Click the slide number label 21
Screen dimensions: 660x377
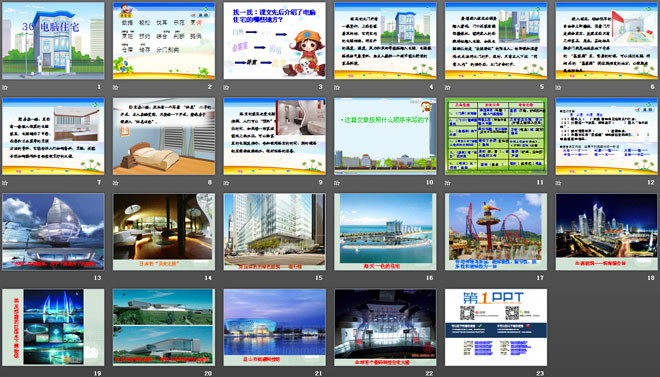[x=319, y=373]
